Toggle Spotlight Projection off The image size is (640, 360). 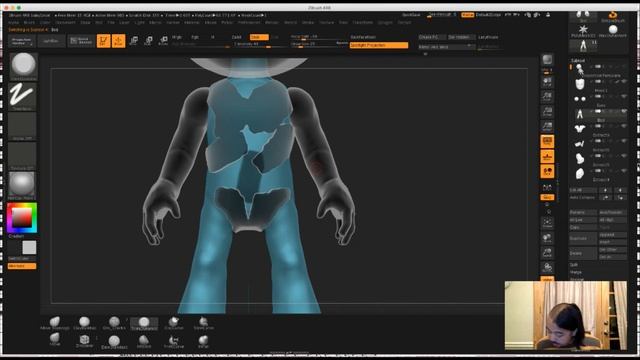click(378, 45)
